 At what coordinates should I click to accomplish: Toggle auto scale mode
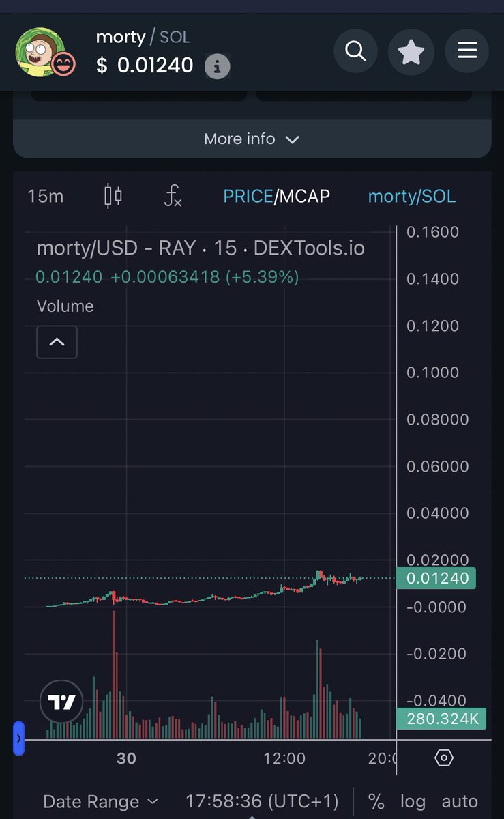[x=460, y=801]
